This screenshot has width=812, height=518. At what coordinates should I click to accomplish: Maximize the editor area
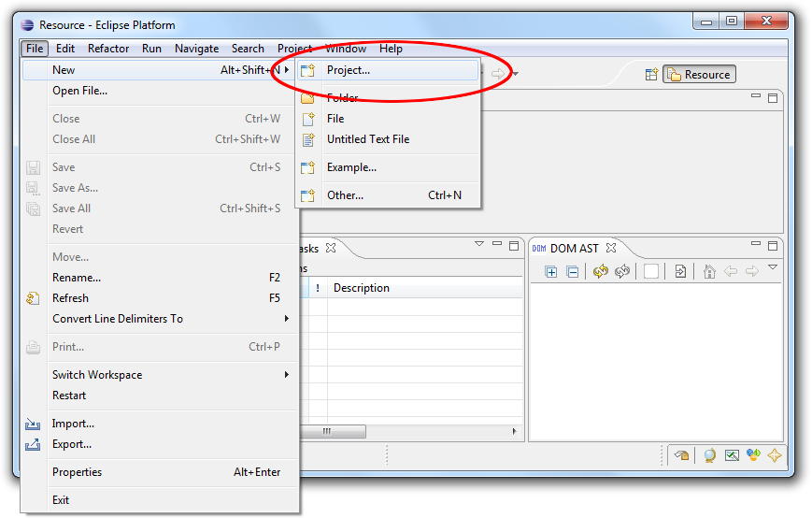click(x=773, y=98)
